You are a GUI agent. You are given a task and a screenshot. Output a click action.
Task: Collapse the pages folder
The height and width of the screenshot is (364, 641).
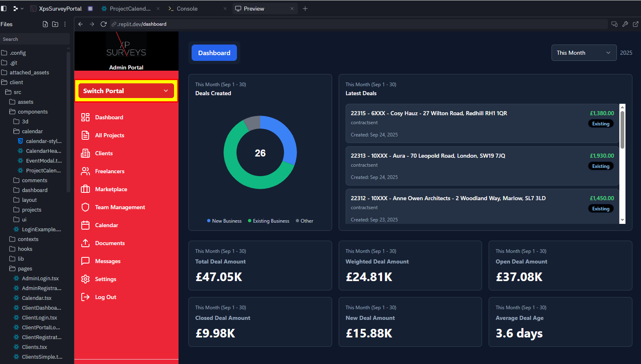pos(21,268)
